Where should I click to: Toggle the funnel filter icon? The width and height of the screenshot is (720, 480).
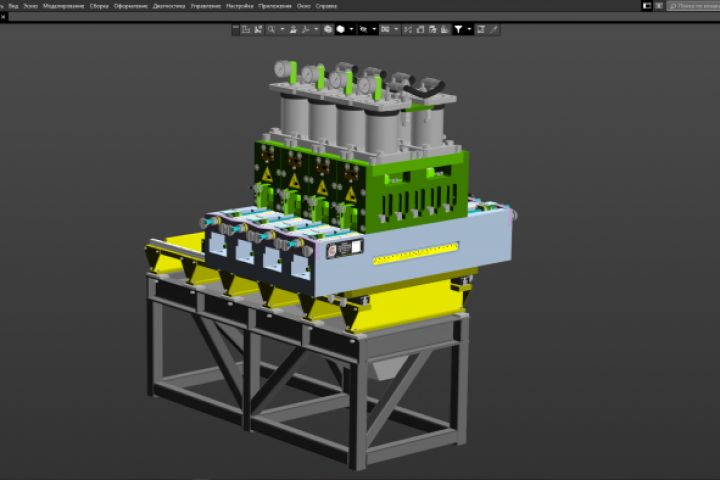click(458, 29)
